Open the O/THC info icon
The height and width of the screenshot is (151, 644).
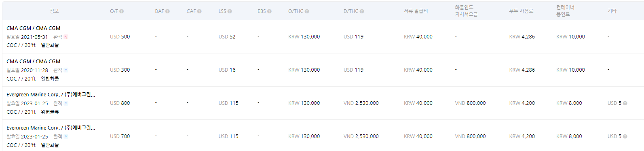[307, 11]
